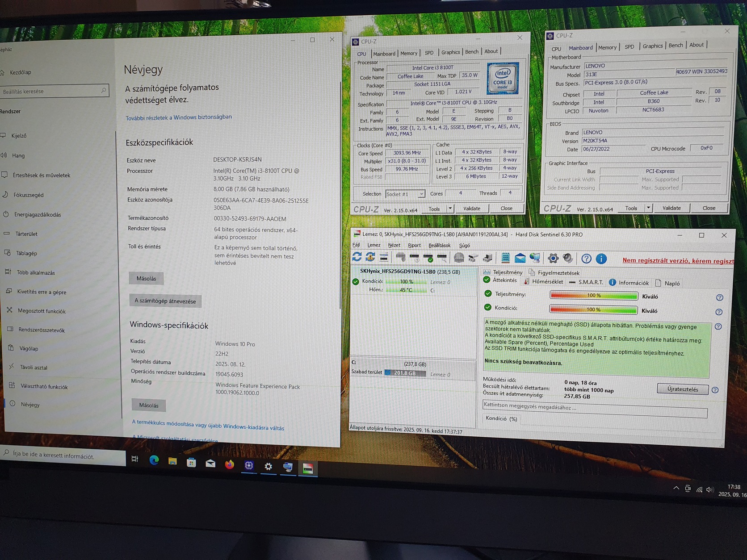Click the Close button in the right CPU-Z window
The image size is (747, 560).
click(709, 208)
